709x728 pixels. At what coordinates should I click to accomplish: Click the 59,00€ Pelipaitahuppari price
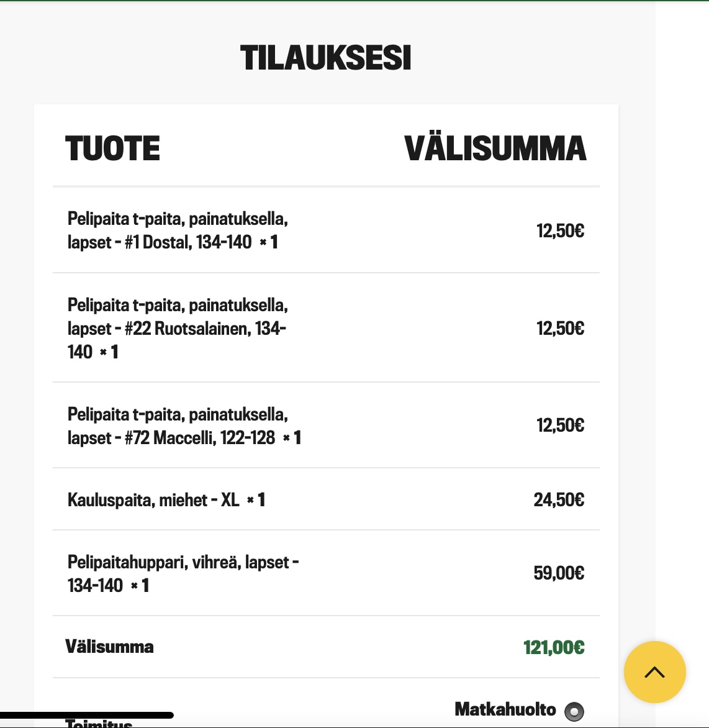(x=559, y=573)
